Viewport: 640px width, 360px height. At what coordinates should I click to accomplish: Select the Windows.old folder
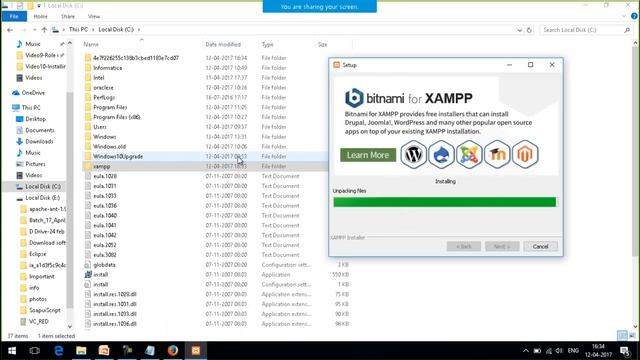pos(109,147)
